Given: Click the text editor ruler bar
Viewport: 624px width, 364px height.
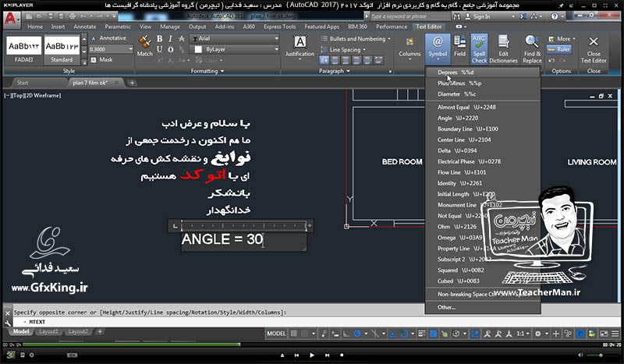Looking at the screenshot, I should [x=243, y=226].
